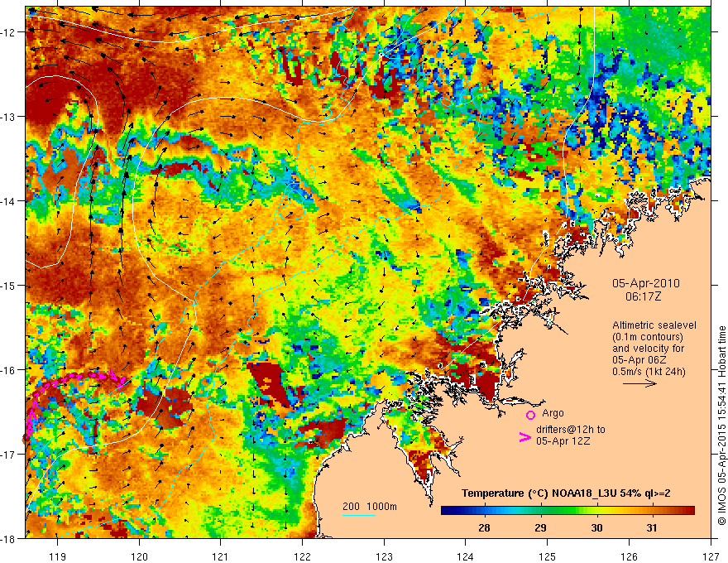Click latitude axis label -14
This screenshot has width=728, height=563.
(8, 201)
